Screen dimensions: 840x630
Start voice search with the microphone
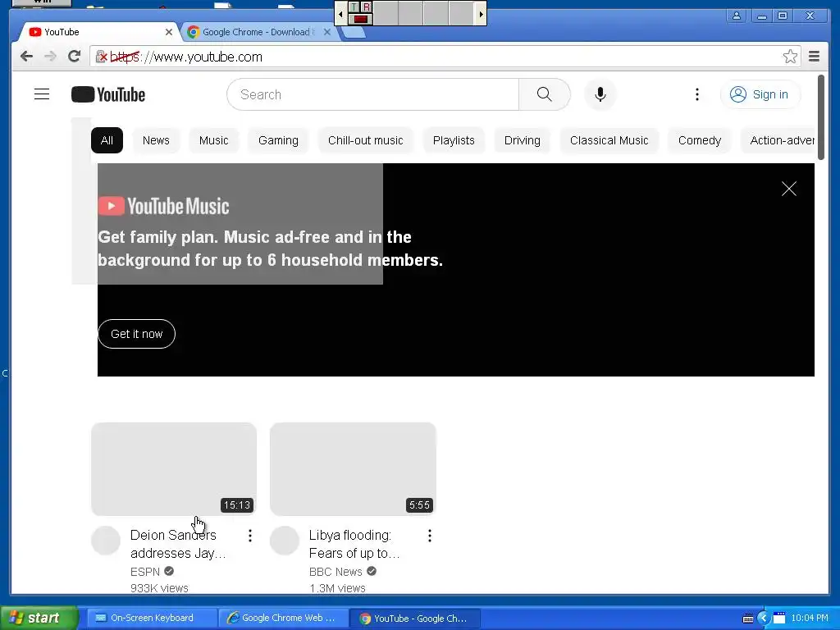600,94
